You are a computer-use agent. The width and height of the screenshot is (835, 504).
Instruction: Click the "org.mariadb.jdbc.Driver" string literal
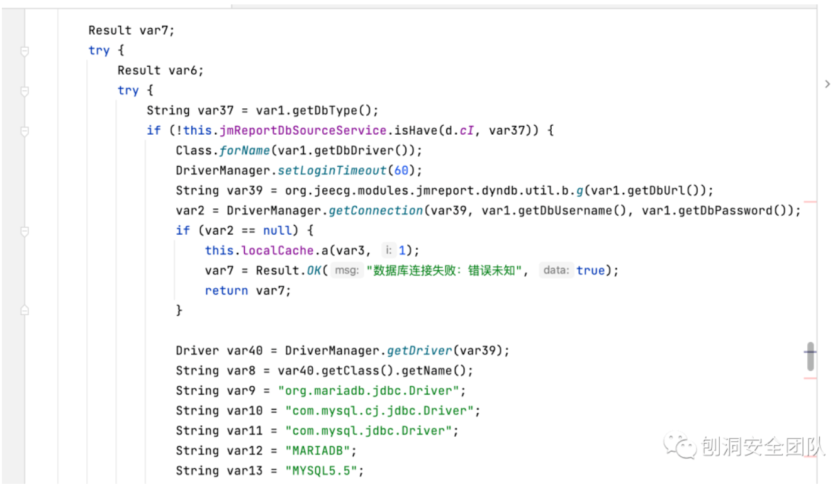coord(373,391)
